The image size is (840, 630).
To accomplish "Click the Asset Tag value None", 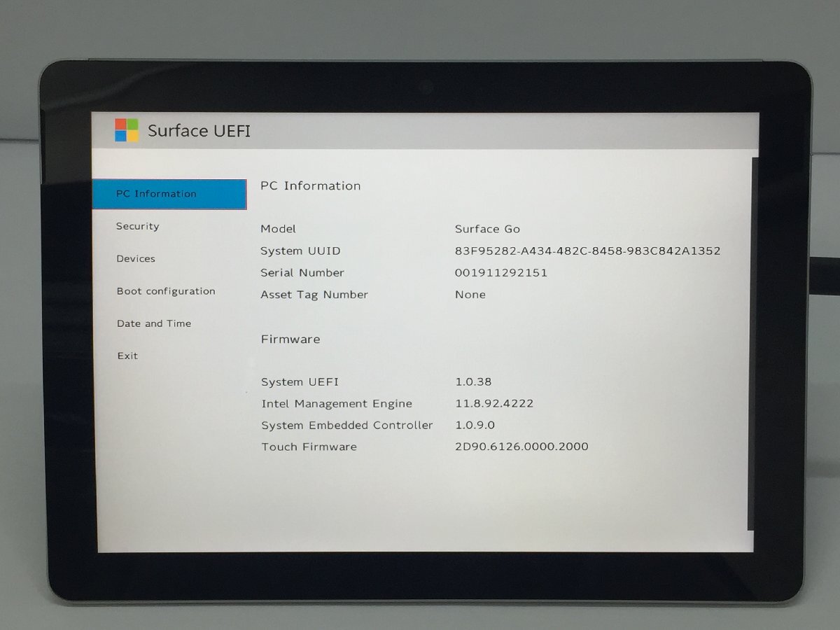I will [470, 295].
